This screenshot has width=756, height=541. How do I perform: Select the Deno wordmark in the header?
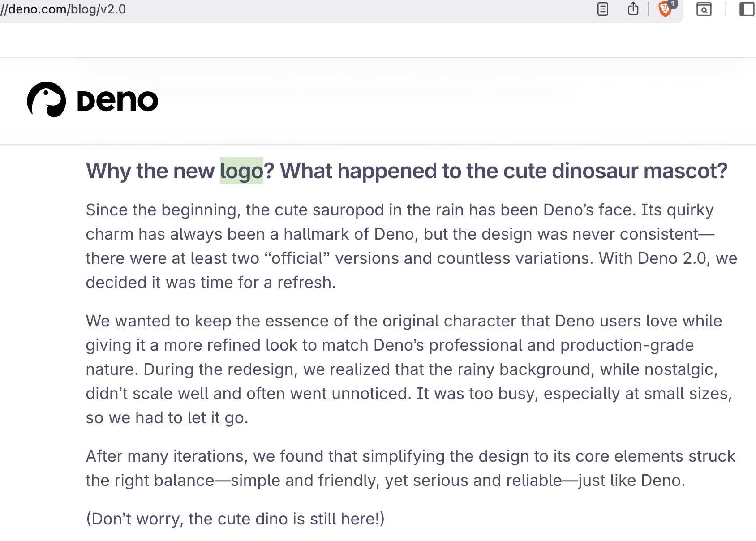[117, 100]
